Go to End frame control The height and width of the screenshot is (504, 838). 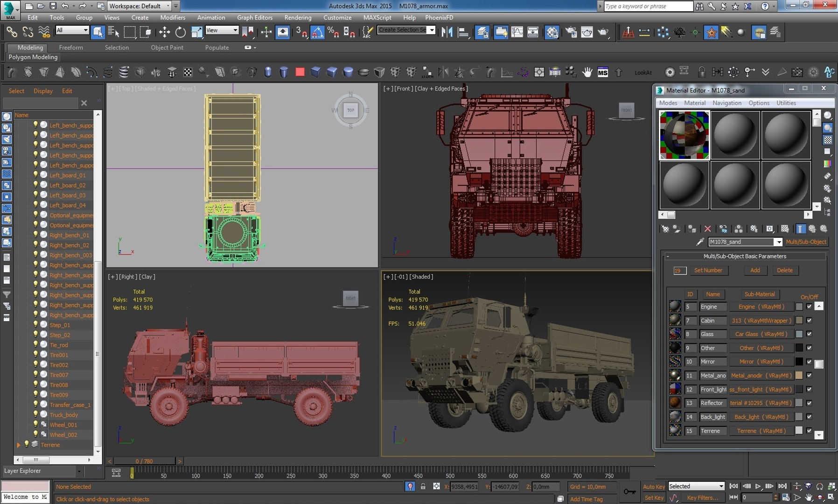click(782, 486)
